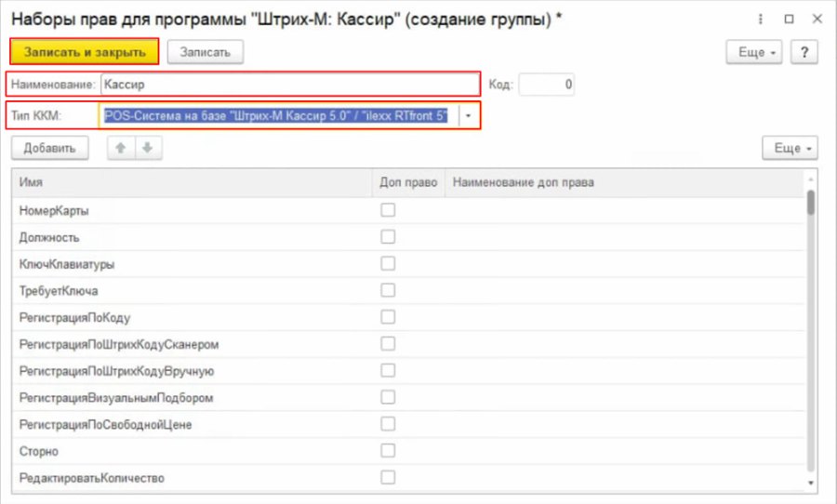Open help with the question mark button

pos(804,52)
